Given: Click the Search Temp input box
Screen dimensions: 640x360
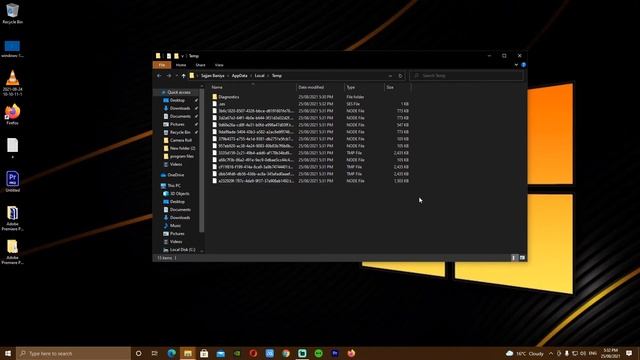Looking at the screenshot, I should click(466, 76).
